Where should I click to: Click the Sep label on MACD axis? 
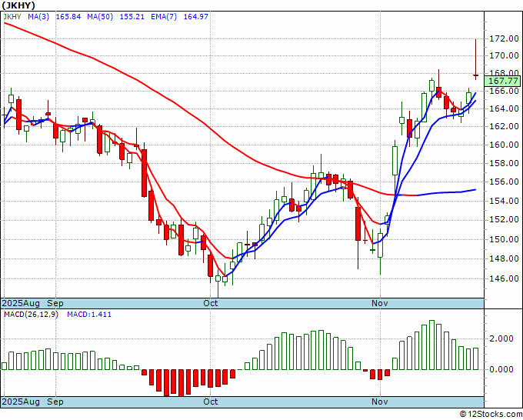tap(55, 402)
